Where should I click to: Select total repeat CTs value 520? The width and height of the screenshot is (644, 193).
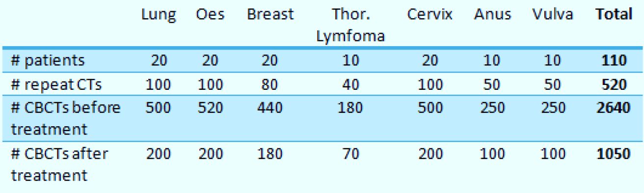pos(616,83)
